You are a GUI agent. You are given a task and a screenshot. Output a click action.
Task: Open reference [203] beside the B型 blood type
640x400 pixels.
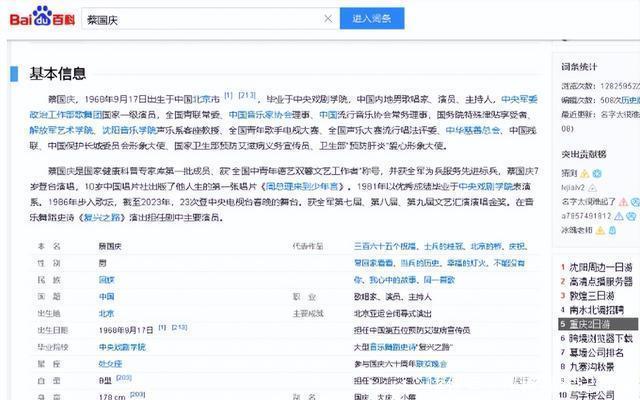(x=124, y=378)
